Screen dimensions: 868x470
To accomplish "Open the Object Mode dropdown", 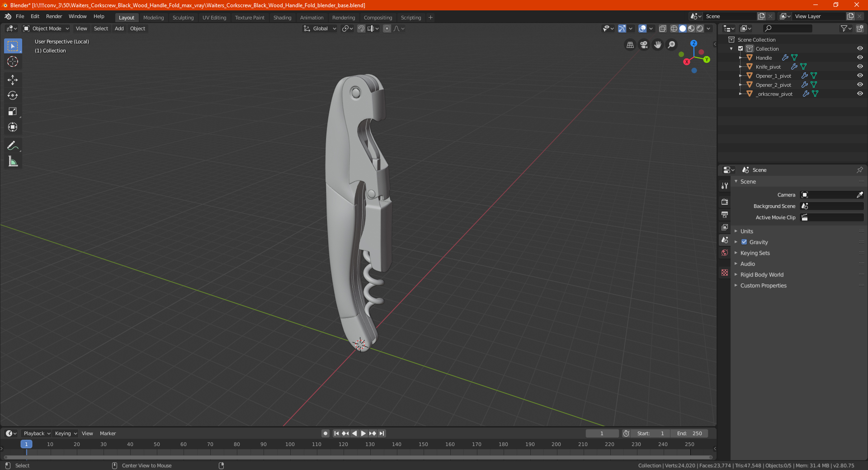I will (46, 28).
